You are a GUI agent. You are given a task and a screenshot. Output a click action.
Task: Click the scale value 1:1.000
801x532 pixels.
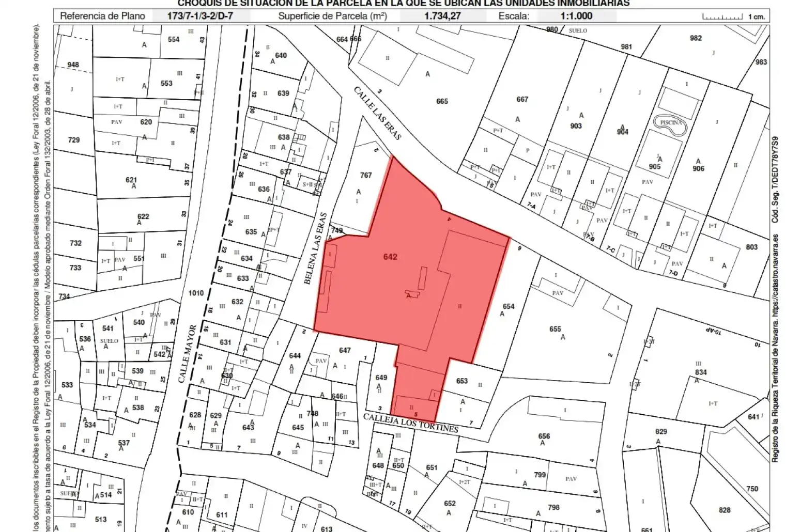576,15
